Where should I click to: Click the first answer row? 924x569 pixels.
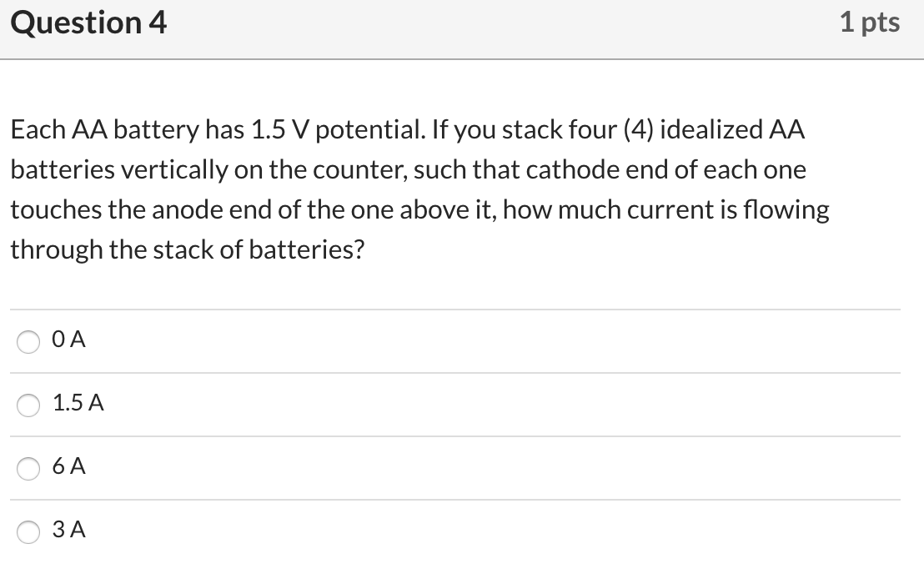pos(459,340)
